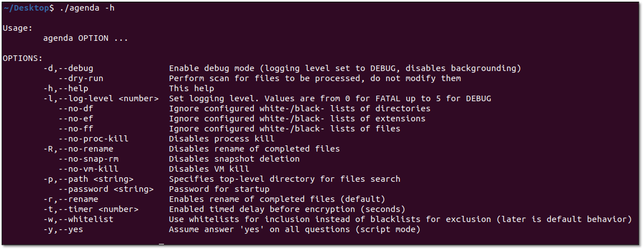
Task: Click the terminal cursor on the bottom line
Action: pos(162,243)
